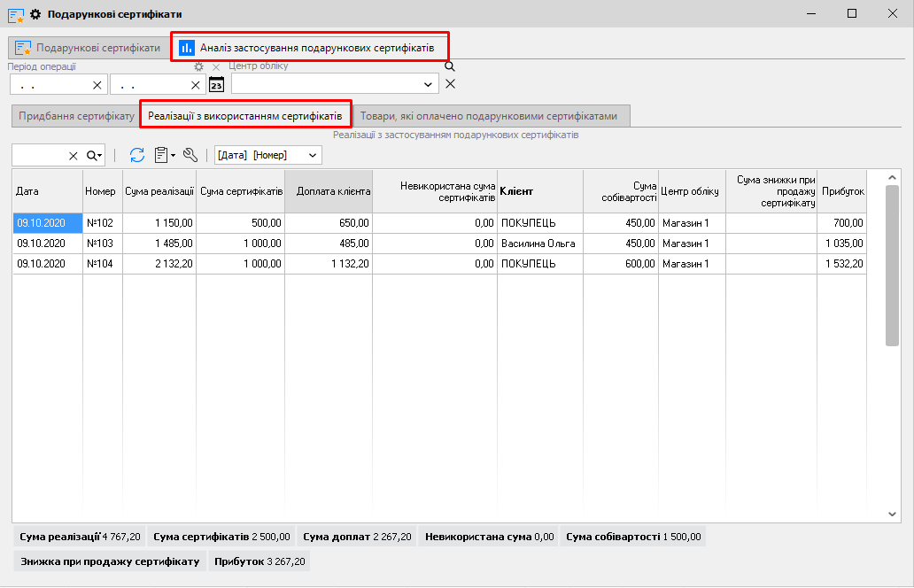Screen dimensions: 914x588
Task: Clear the period start date field
Action: coord(97,84)
